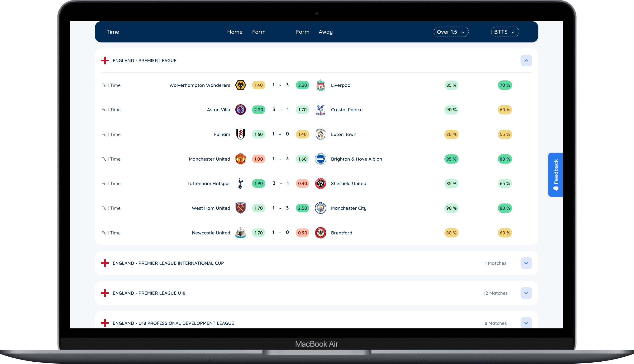The width and height of the screenshot is (634, 364).
Task: Click the Tottenham Hotspur club crest
Action: tap(240, 183)
